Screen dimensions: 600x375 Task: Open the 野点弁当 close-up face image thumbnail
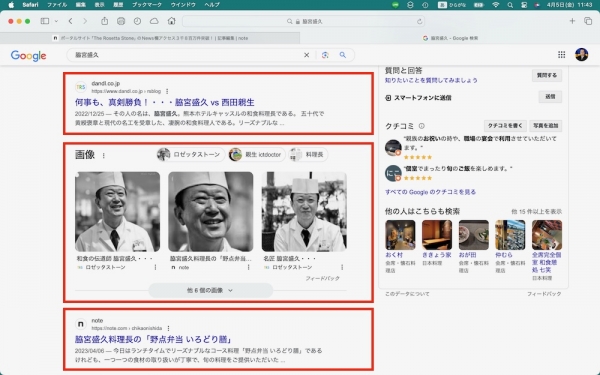point(210,212)
